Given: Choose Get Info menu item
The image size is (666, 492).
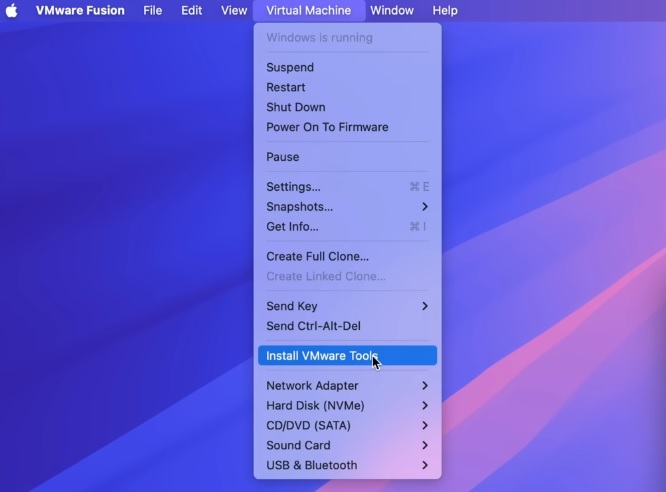Looking at the screenshot, I should coord(292,227).
